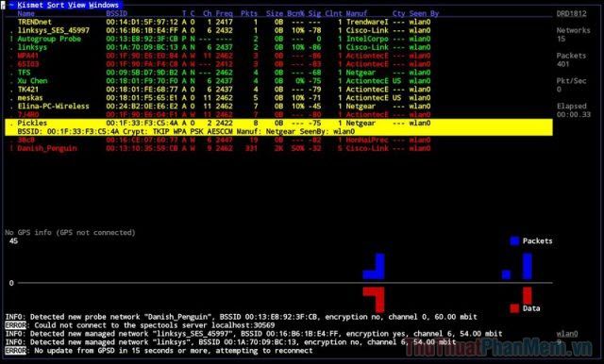Click the IntelCorpo manufacturer cell
604x364 pixels.
point(367,39)
